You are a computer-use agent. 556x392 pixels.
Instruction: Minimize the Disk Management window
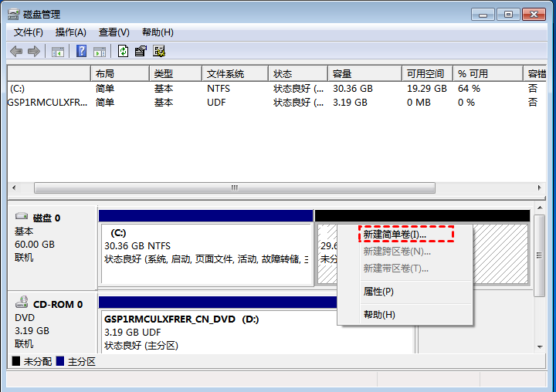(483, 15)
